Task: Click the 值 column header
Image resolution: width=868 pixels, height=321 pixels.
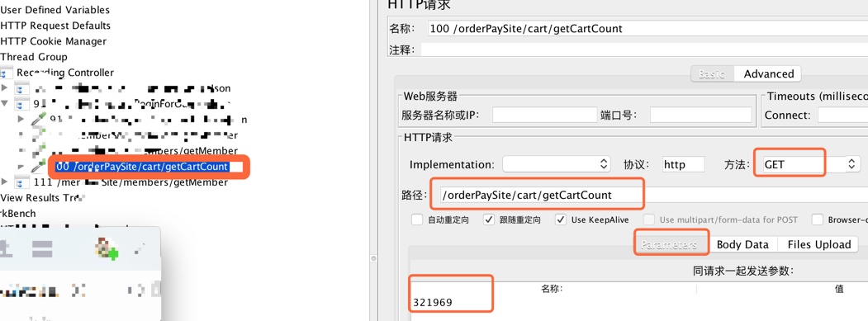Action: coord(838,288)
